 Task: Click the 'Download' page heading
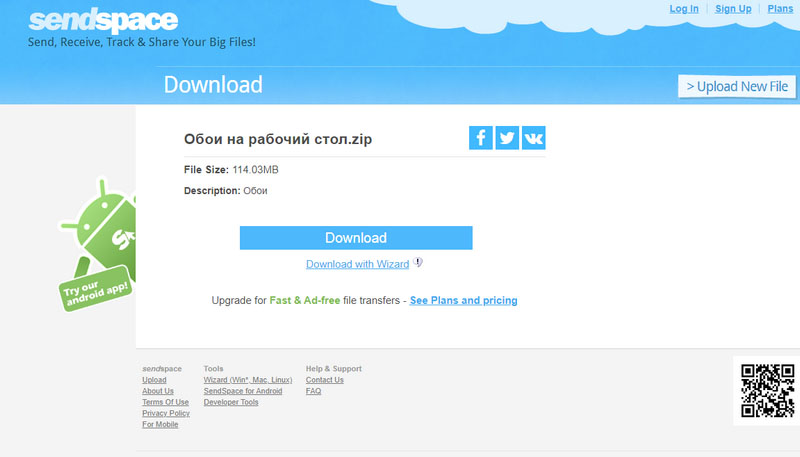coord(213,85)
